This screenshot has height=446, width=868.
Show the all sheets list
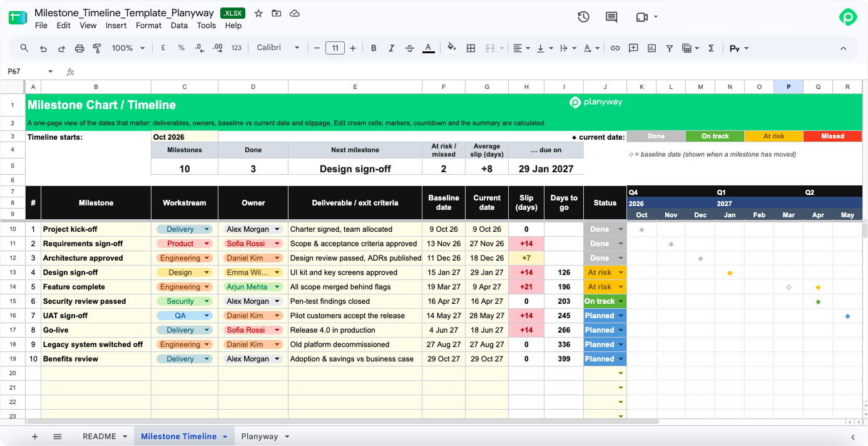58,437
